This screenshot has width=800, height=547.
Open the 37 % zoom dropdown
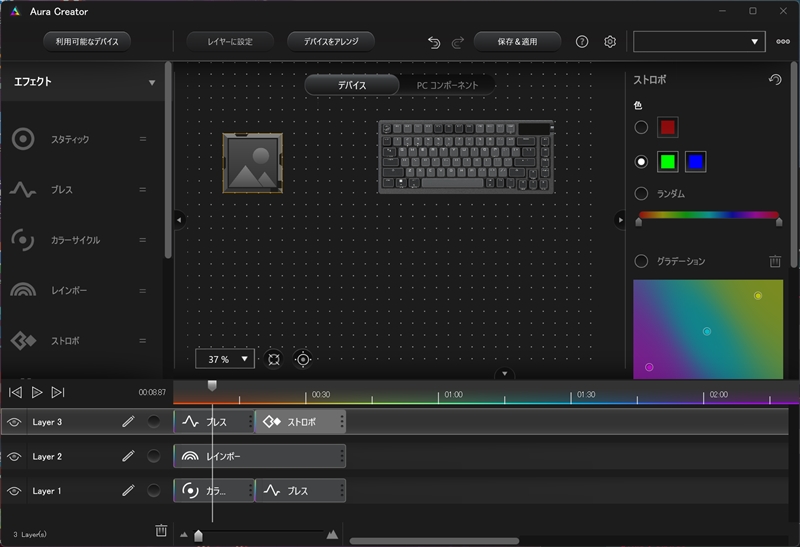pyautogui.click(x=224, y=359)
